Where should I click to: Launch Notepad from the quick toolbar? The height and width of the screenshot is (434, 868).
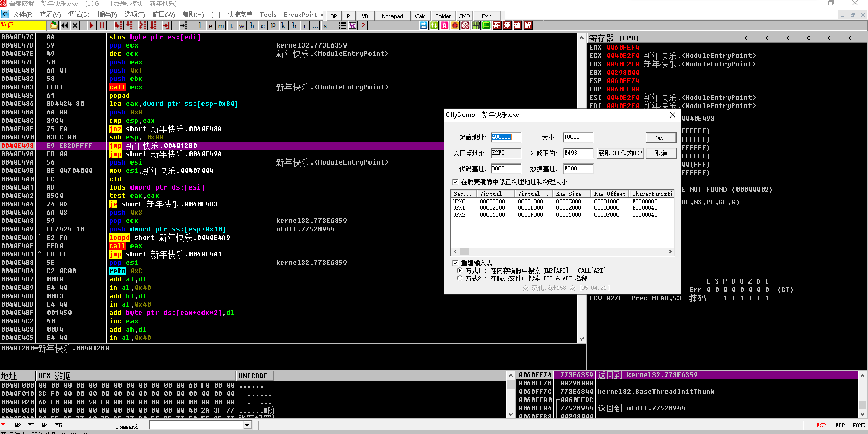(392, 16)
